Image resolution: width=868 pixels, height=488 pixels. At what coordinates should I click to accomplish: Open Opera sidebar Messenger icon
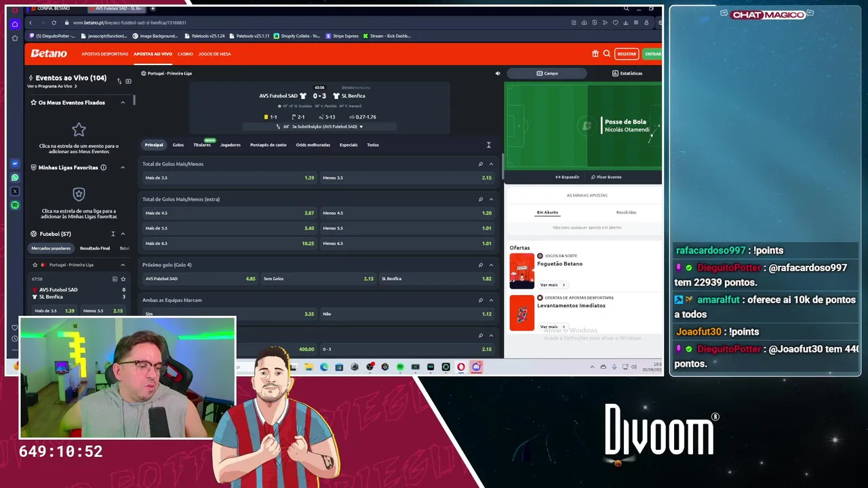click(15, 163)
